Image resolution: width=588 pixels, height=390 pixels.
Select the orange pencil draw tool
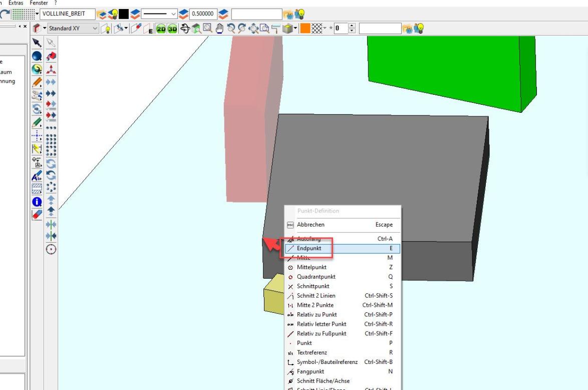tap(37, 82)
